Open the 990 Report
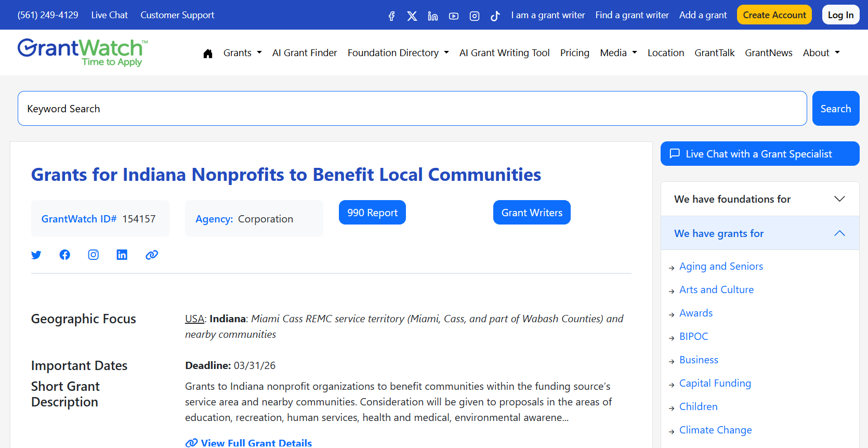This screenshot has height=448, width=868. click(x=372, y=213)
